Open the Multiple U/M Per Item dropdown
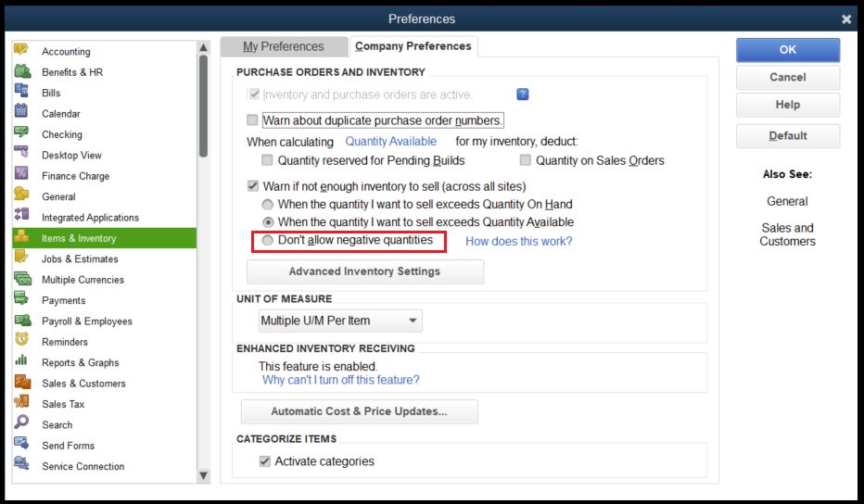 click(340, 321)
